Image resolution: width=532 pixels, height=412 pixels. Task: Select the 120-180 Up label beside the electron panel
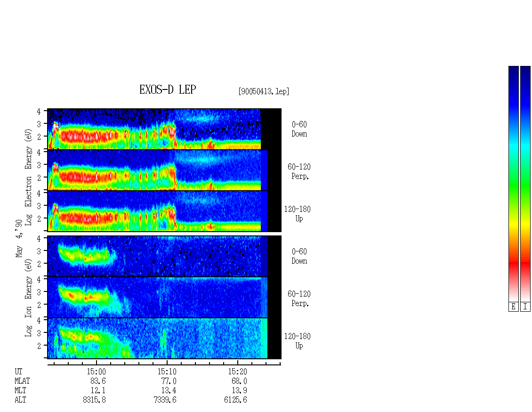pos(298,214)
